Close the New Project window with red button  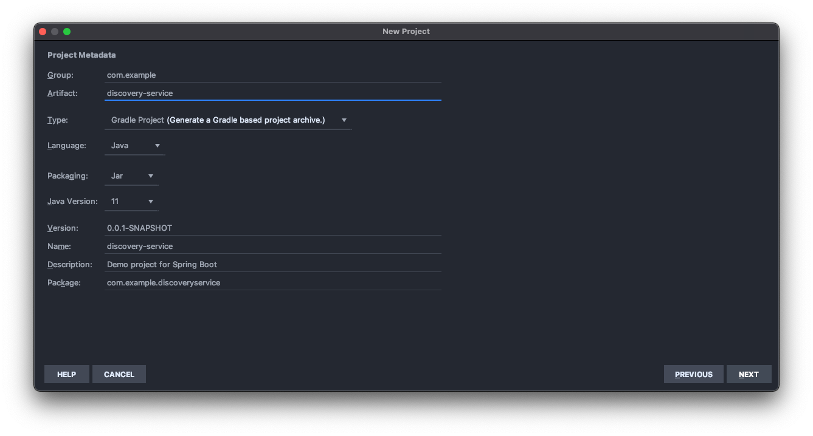coord(43,32)
